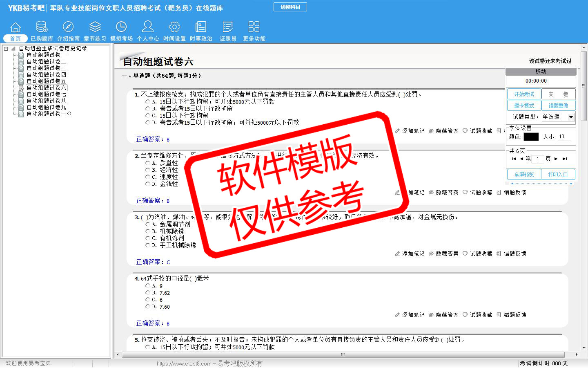This screenshot has width=588, height=368.
Task: Open 模拟考场 mock exam clock icon
Action: [x=121, y=27]
